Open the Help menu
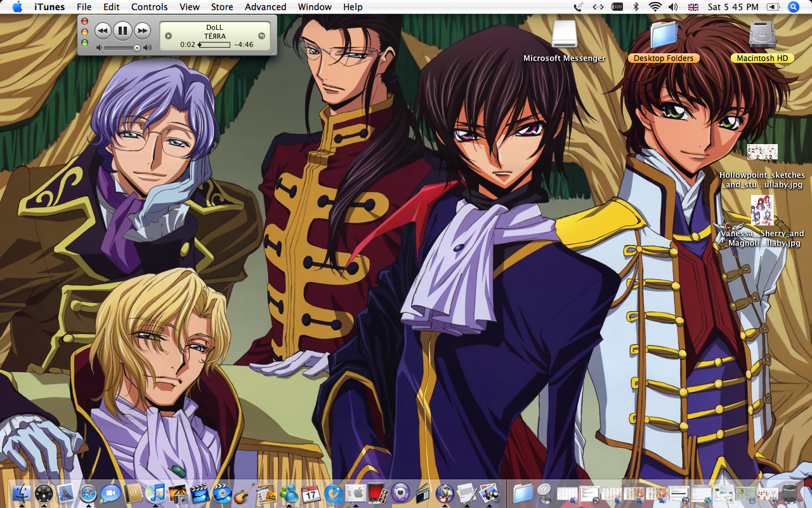Screen dimensions: 812x508 click(x=353, y=7)
